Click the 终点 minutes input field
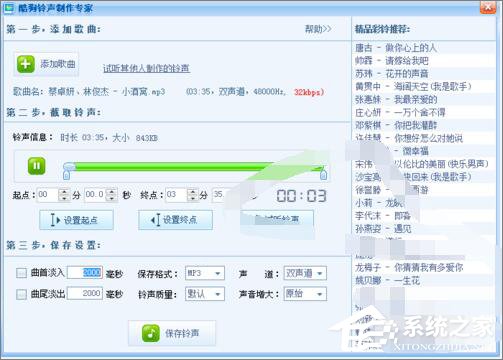503x360 pixels. (177, 195)
